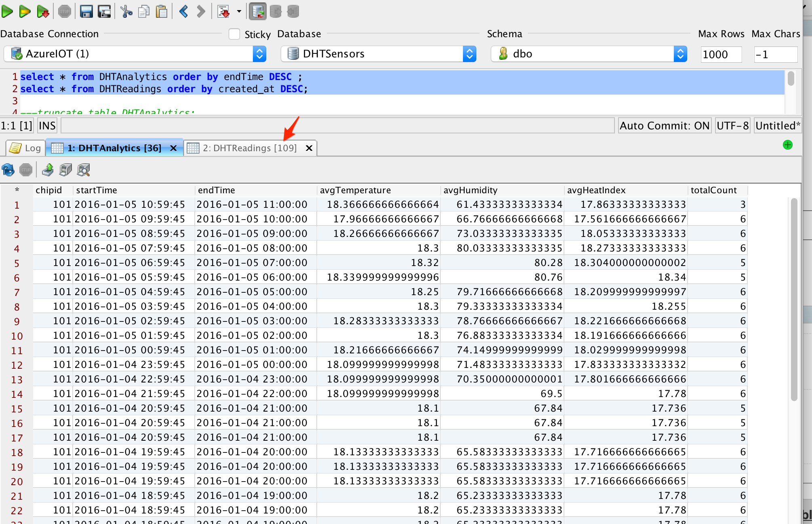812x524 pixels.
Task: Close the DHTAnalytics result tab
Action: 173,148
